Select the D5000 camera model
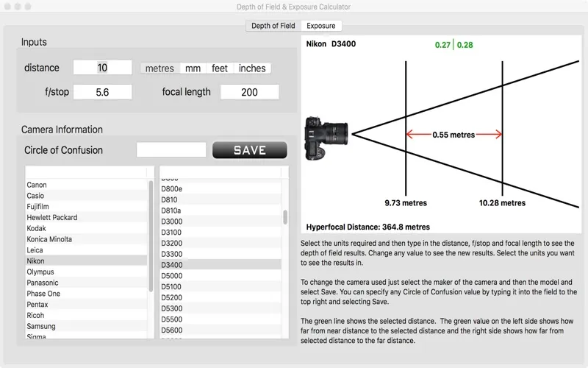The height and width of the screenshot is (368, 588). pos(220,276)
